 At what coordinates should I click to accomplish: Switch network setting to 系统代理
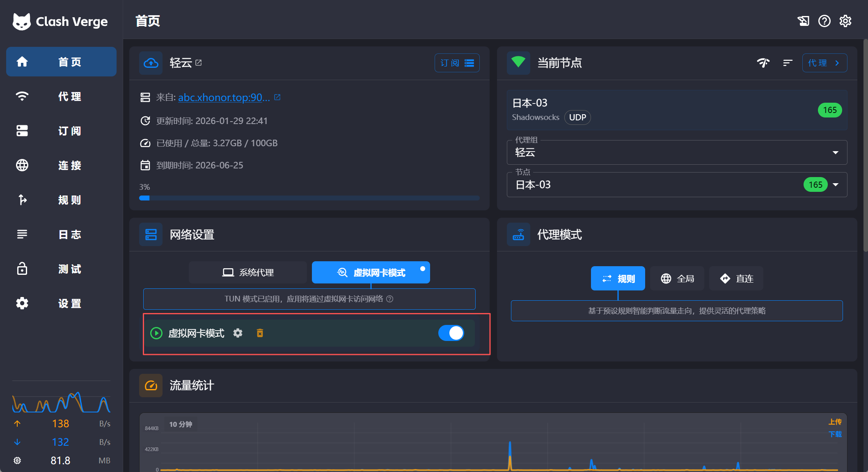pyautogui.click(x=247, y=272)
